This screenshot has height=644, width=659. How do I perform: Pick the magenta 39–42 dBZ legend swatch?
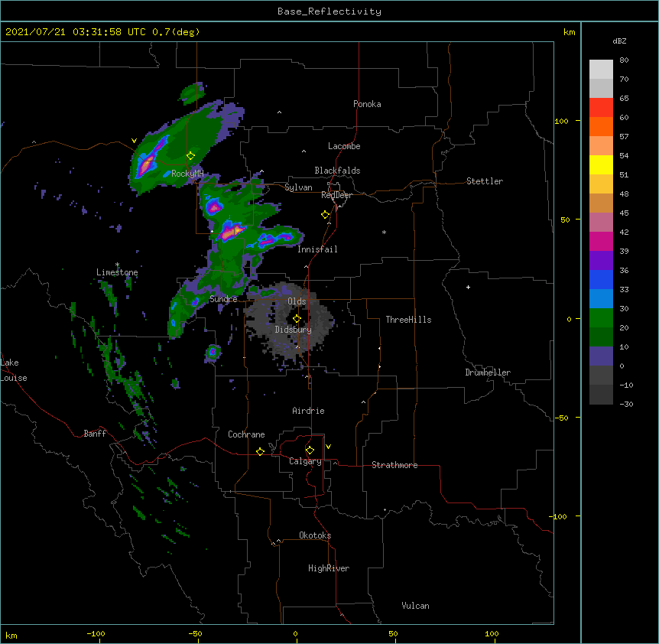tap(601, 241)
